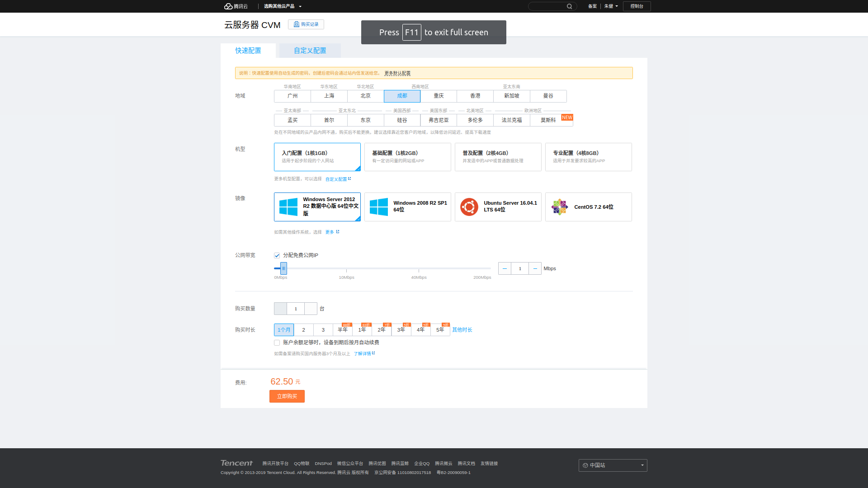Select the 北京 region
The width and height of the screenshot is (868, 488).
click(366, 96)
